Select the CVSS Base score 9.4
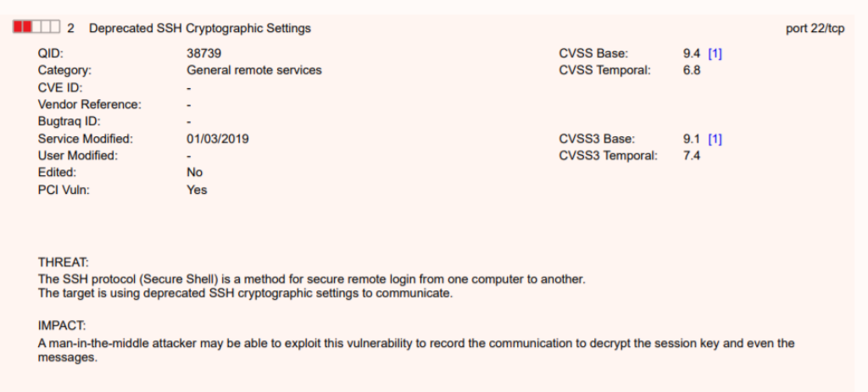The width and height of the screenshot is (868, 392). pyautogui.click(x=692, y=53)
